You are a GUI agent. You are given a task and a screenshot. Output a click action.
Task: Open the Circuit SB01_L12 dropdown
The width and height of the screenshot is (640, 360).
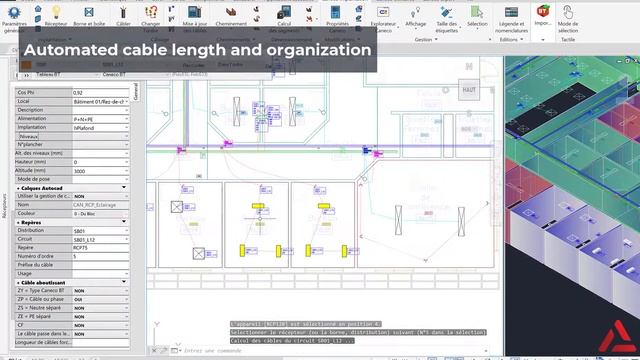[127, 240]
